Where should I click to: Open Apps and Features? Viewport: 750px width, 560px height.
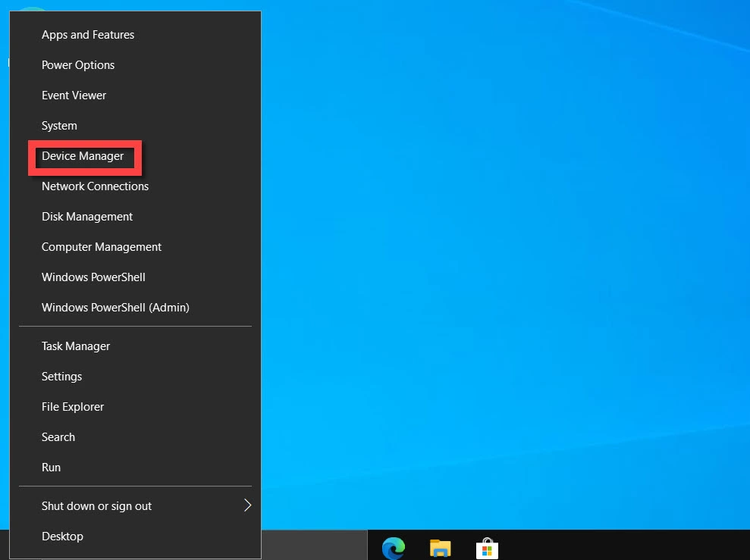point(135,35)
